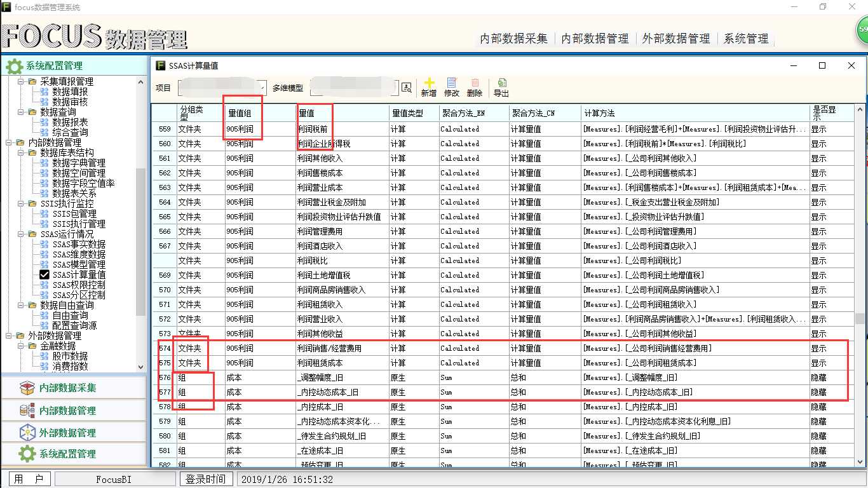Open SSAS权限控制 node in the tree
Screen dimensions: 868x488
pos(79,285)
